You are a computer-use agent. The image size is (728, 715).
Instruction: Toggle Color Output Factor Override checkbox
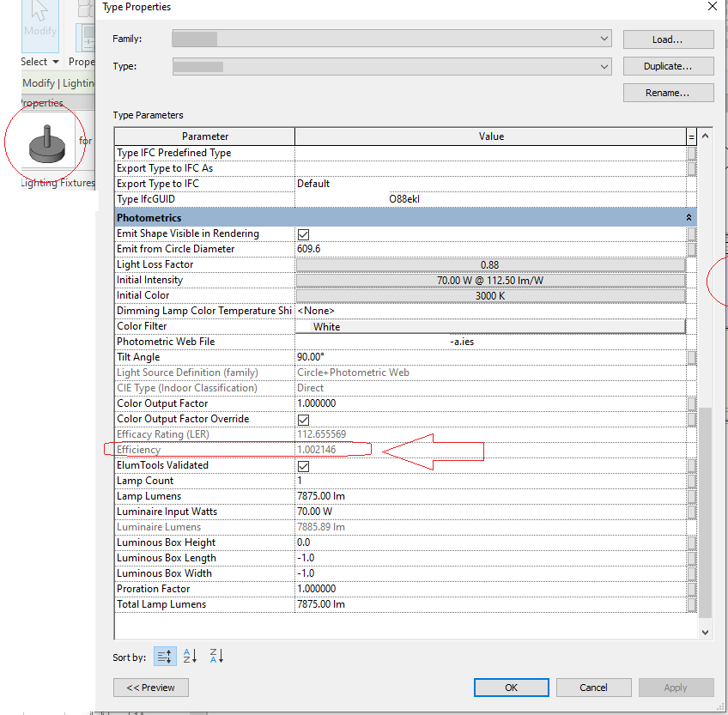pos(303,420)
